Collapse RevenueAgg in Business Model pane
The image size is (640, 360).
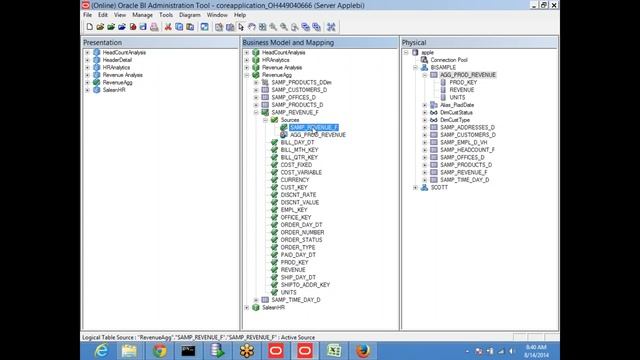(x=247, y=75)
